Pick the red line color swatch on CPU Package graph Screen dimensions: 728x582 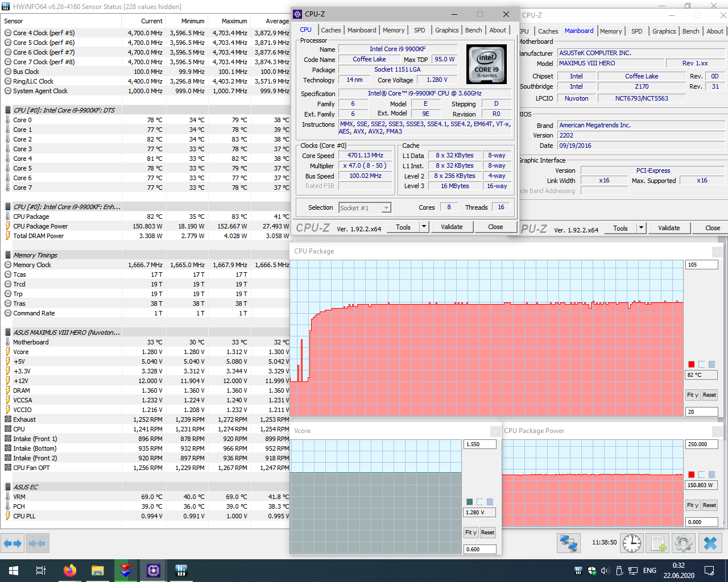click(692, 364)
